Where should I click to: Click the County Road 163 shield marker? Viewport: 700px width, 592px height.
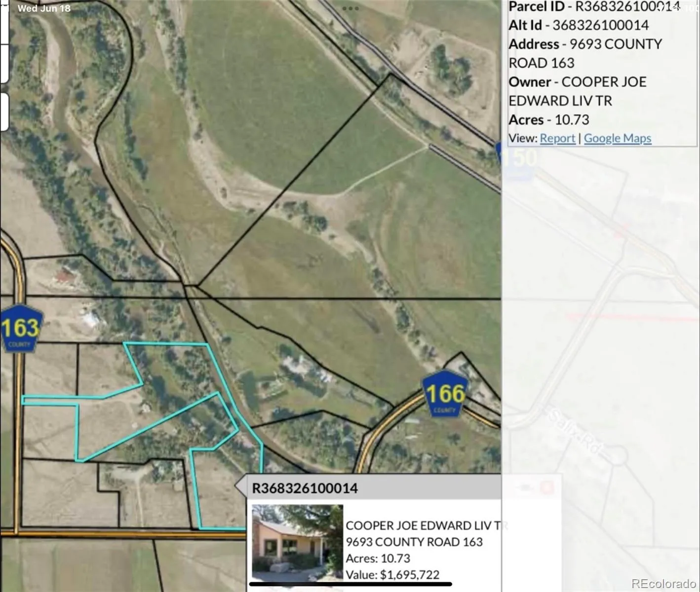coord(20,328)
